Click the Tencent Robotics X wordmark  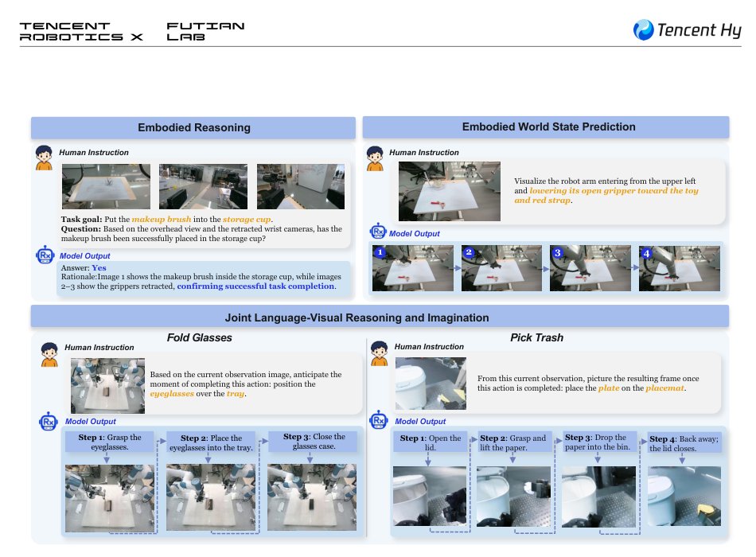pos(81,31)
